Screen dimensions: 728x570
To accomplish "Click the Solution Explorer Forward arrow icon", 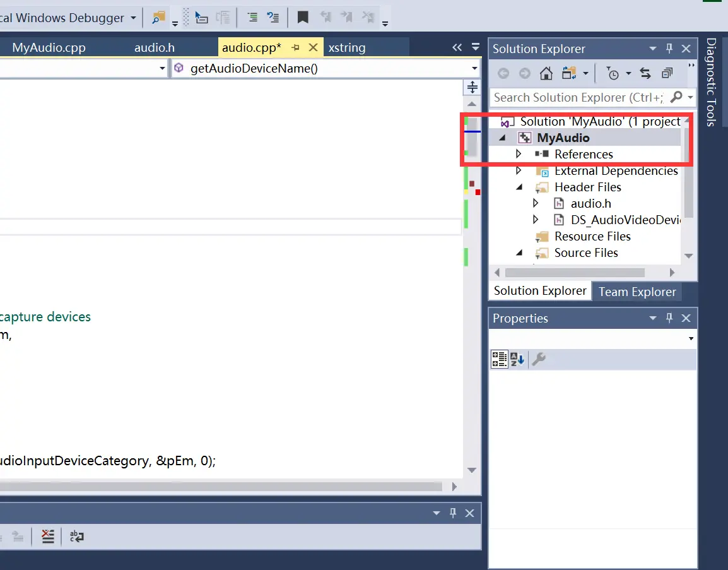I will [525, 73].
